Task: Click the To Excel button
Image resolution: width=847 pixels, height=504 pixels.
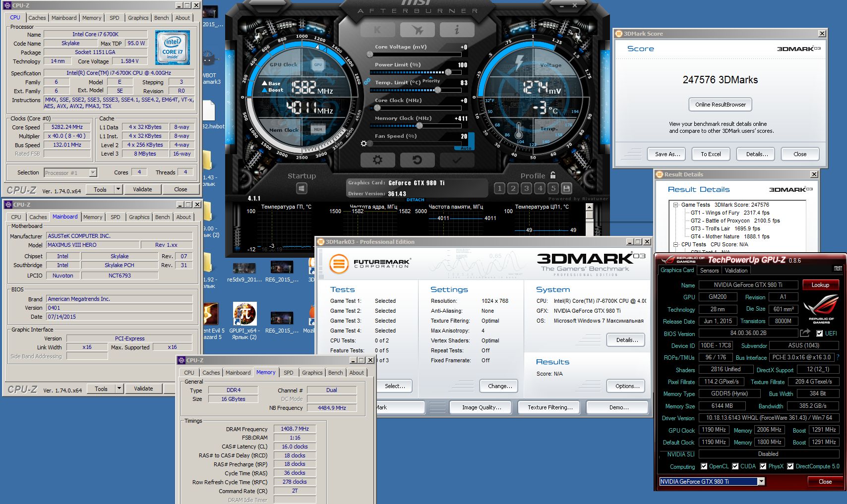Action: point(711,154)
